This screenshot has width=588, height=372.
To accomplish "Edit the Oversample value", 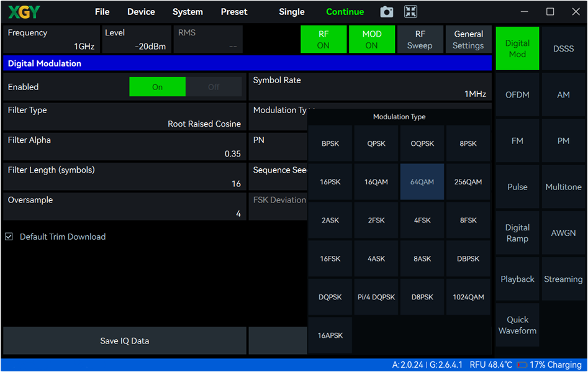I will [x=125, y=207].
